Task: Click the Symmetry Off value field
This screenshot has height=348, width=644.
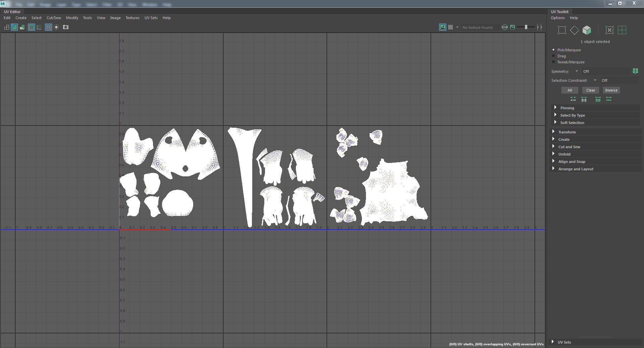Action: click(606, 71)
